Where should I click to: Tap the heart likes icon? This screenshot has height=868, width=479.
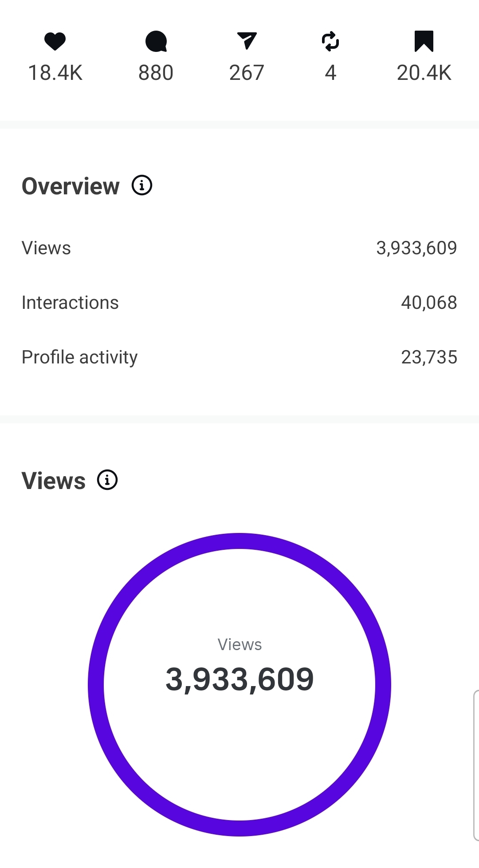[55, 41]
